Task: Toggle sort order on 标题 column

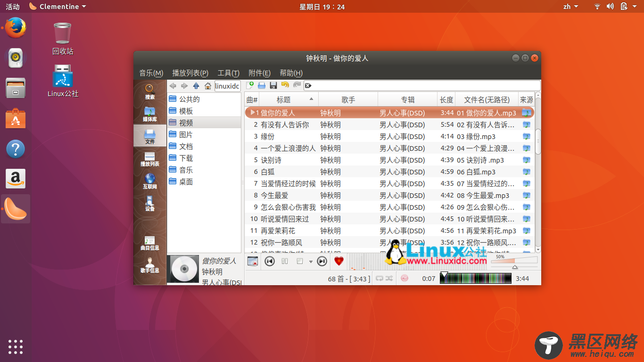Action: click(289, 99)
